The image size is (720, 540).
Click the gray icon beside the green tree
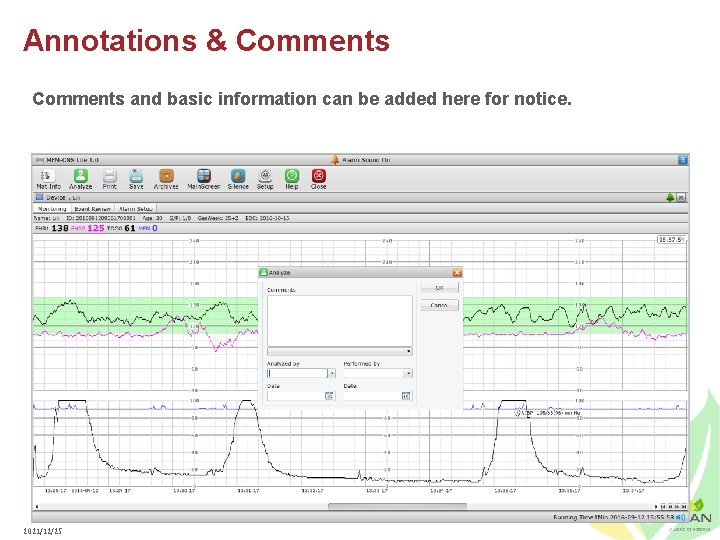681,197
